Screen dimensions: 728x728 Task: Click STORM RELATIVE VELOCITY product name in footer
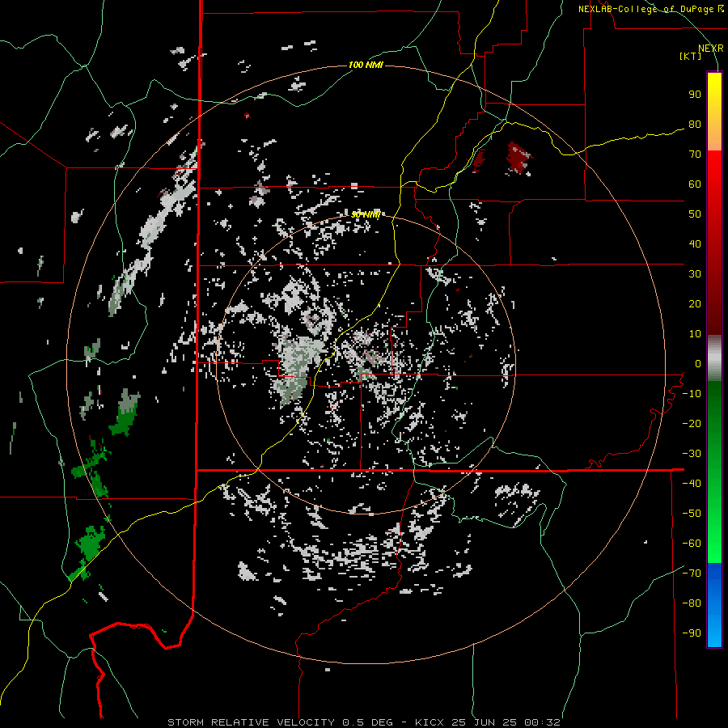pos(251,722)
